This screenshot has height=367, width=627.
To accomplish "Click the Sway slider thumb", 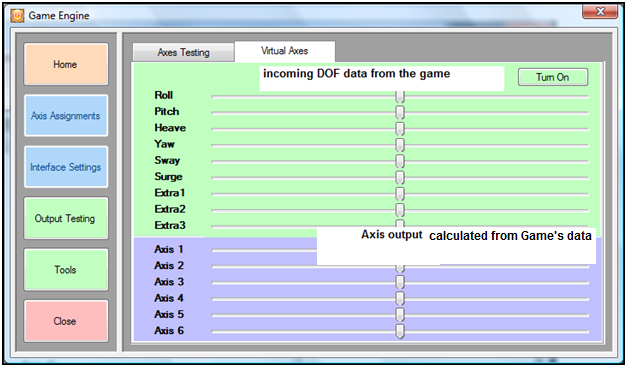I will (400, 162).
